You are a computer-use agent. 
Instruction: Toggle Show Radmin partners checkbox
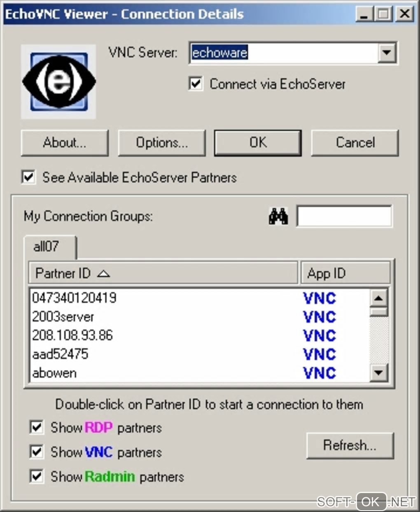click(x=37, y=477)
